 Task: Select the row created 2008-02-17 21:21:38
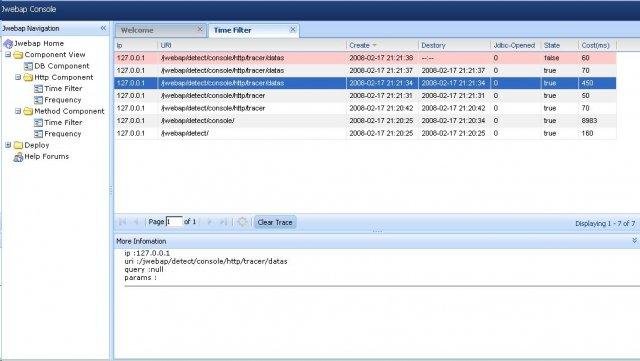(x=365, y=58)
